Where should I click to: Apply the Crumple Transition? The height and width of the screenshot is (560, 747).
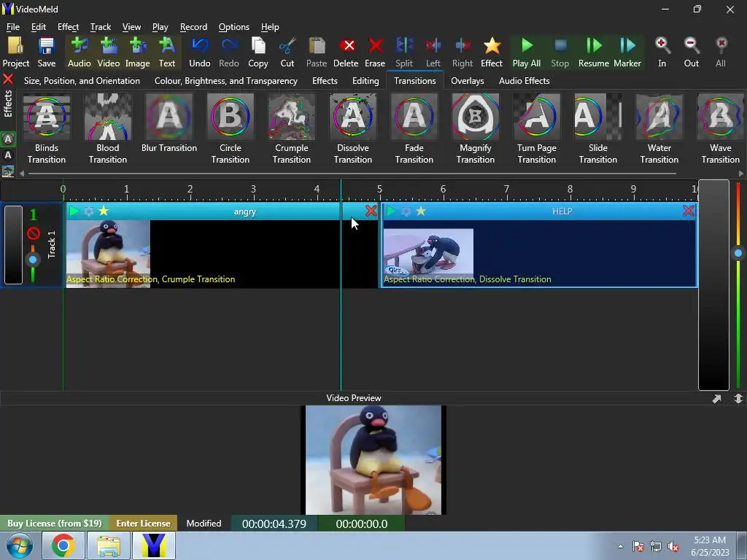coord(292,128)
